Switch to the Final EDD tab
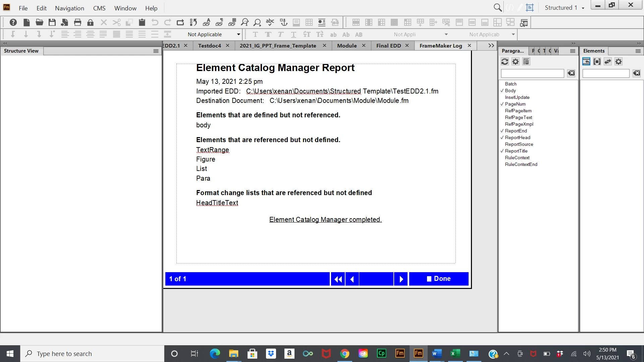 (x=388, y=46)
